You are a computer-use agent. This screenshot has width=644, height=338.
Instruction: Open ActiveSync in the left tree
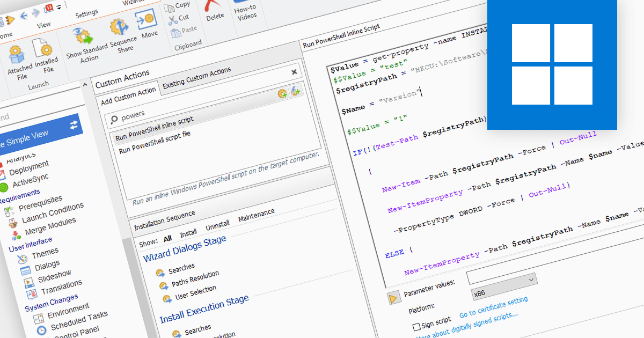pos(31,181)
